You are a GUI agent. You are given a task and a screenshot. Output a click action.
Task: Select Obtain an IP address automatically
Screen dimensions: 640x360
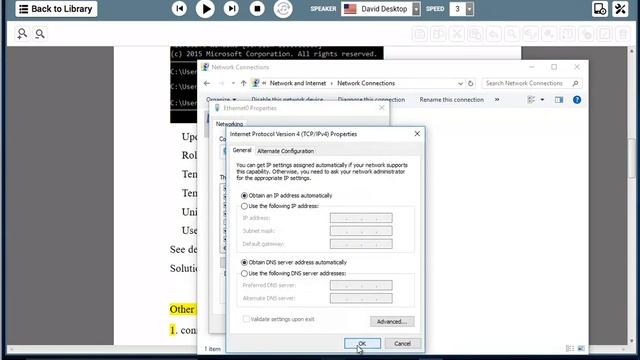[287, 196]
